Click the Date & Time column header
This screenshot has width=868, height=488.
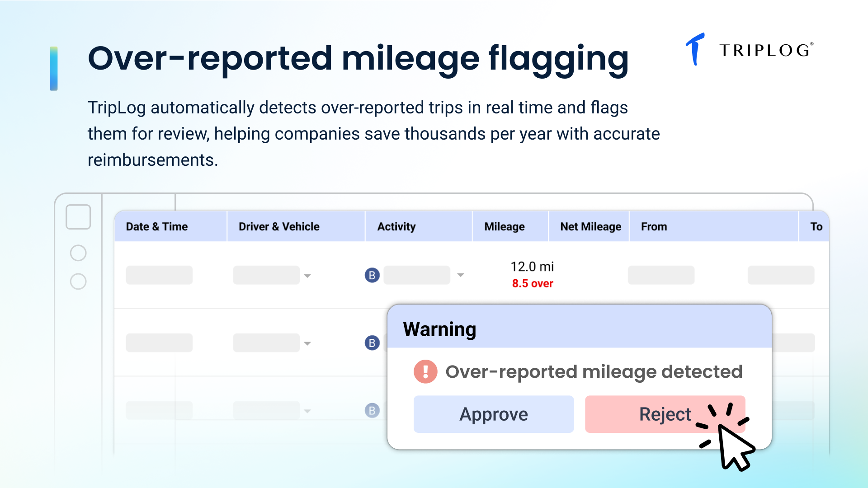tap(157, 226)
